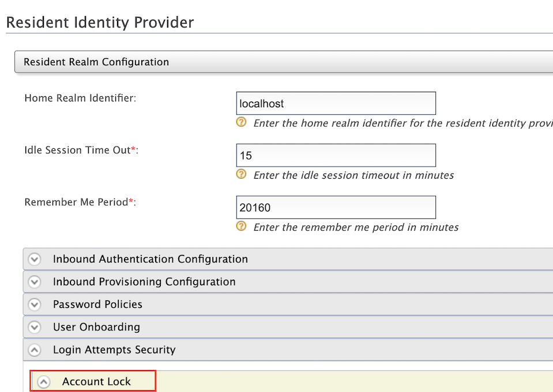Expand Password Policies chevron icon

point(35,304)
